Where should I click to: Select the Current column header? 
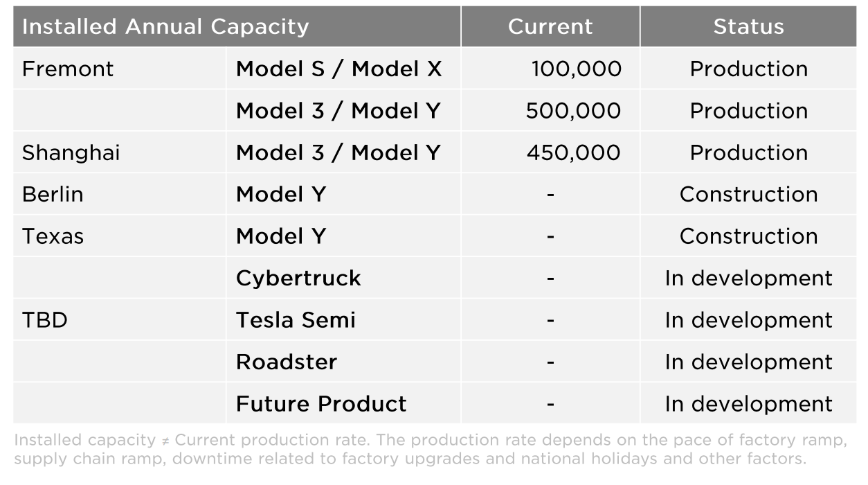(550, 26)
